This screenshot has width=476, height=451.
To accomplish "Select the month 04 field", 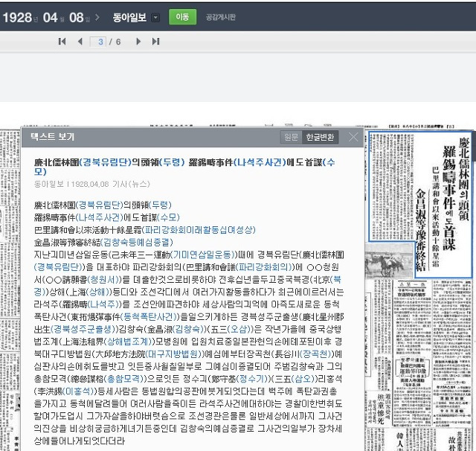I will coord(51,18).
